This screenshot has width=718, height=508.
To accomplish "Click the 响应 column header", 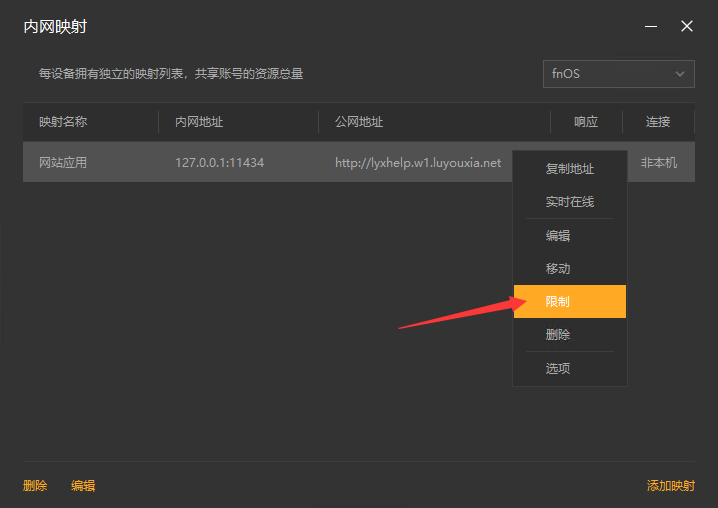I will tap(586, 122).
